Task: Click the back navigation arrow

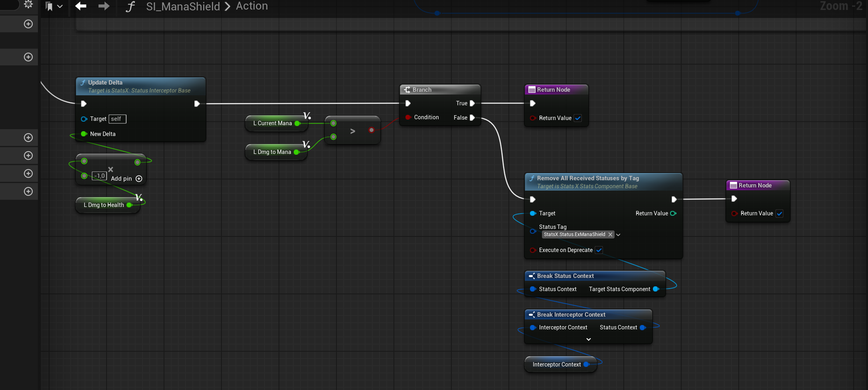Action: pyautogui.click(x=81, y=6)
